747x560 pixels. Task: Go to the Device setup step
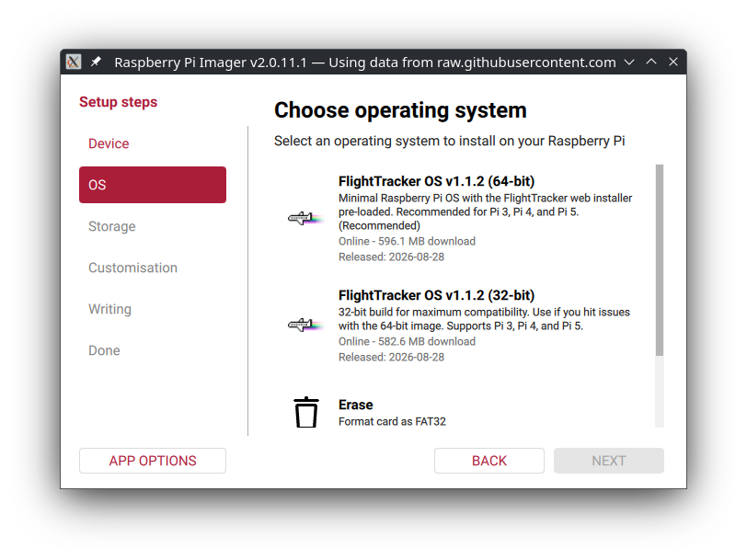click(x=153, y=143)
